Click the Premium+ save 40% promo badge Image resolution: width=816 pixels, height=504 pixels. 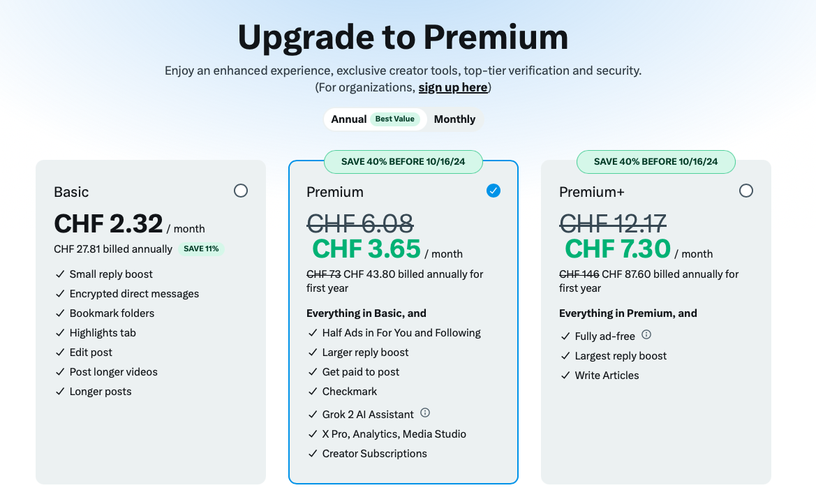[x=656, y=162]
